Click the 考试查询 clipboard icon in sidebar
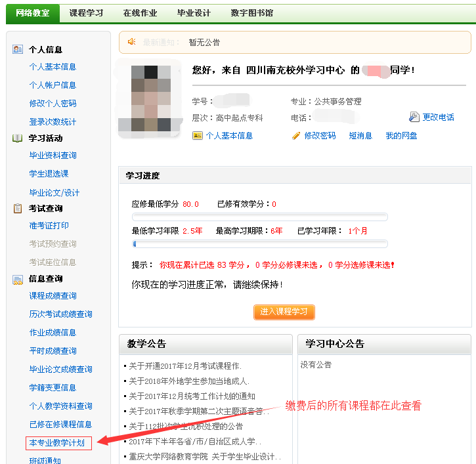The height and width of the screenshot is (464, 476). coord(18,209)
